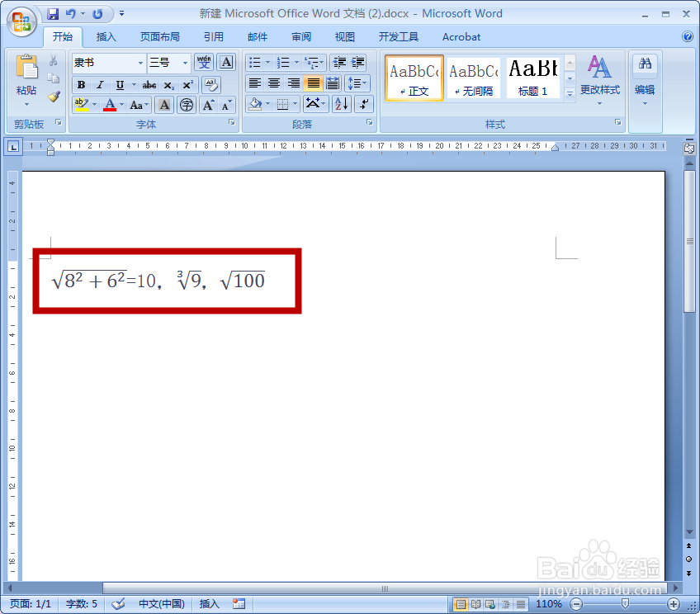Apply red font color
This screenshot has height=614, width=700.
(x=110, y=105)
